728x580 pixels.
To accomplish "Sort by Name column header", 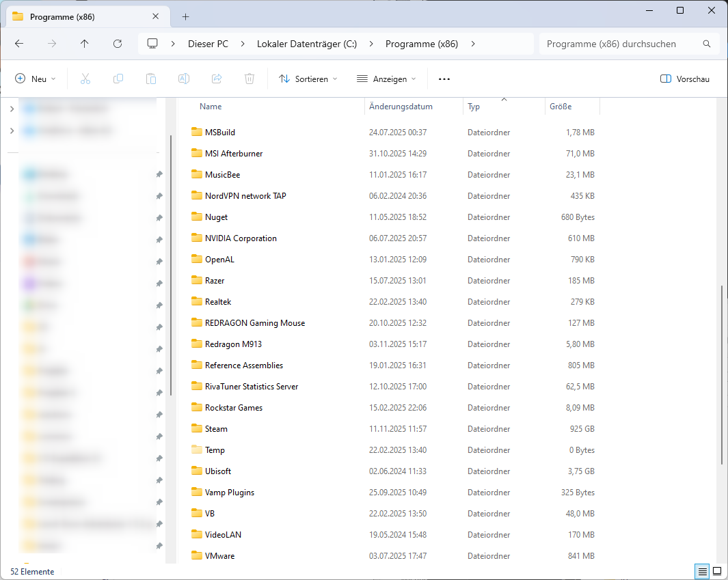I will (x=211, y=107).
